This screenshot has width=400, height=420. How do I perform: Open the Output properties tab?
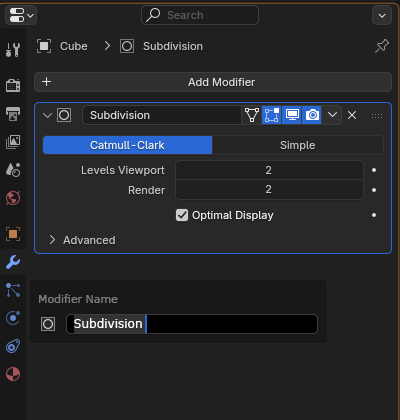coord(13,114)
